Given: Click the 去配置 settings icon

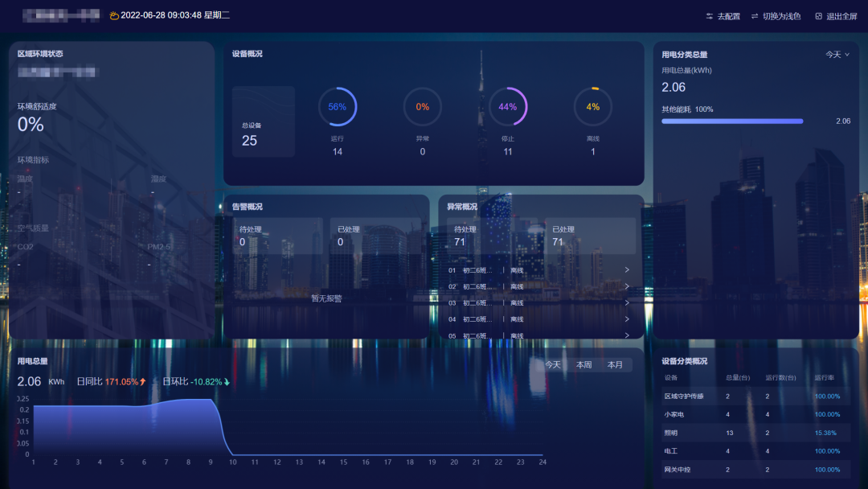Looking at the screenshot, I should (x=709, y=17).
